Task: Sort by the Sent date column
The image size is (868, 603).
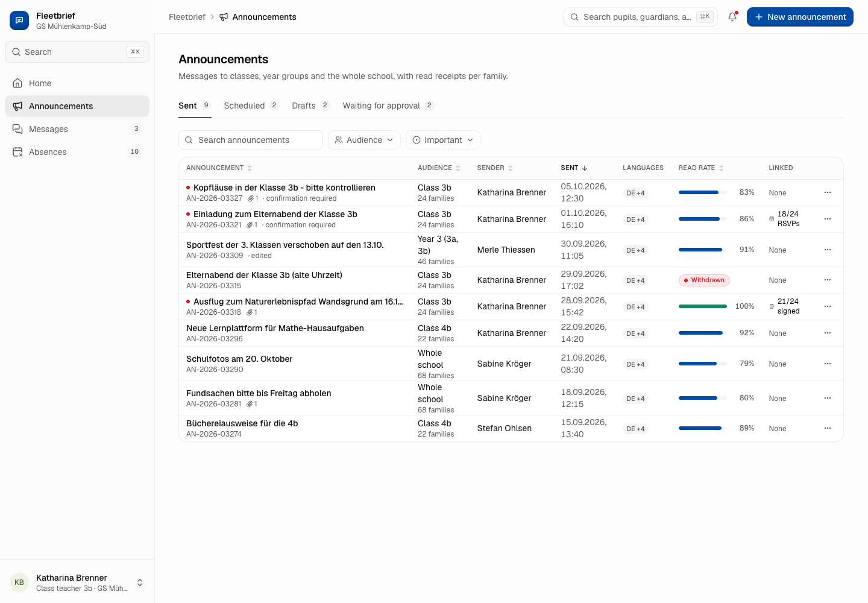Action: click(x=574, y=168)
